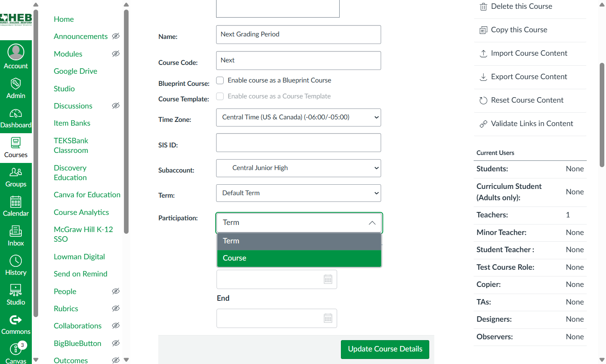Image resolution: width=606 pixels, height=364 pixels.
Task: Click the course Name input field
Action: coord(299,34)
